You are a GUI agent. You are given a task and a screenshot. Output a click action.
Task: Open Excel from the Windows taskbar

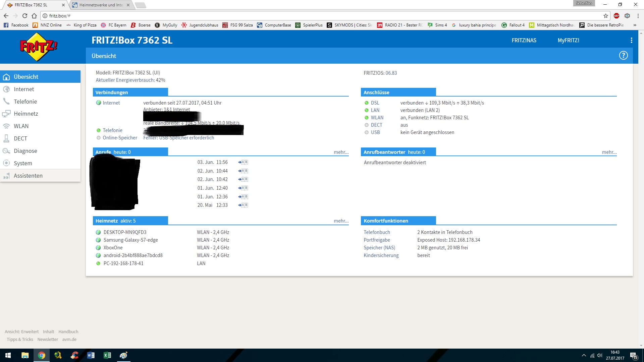coord(107,355)
